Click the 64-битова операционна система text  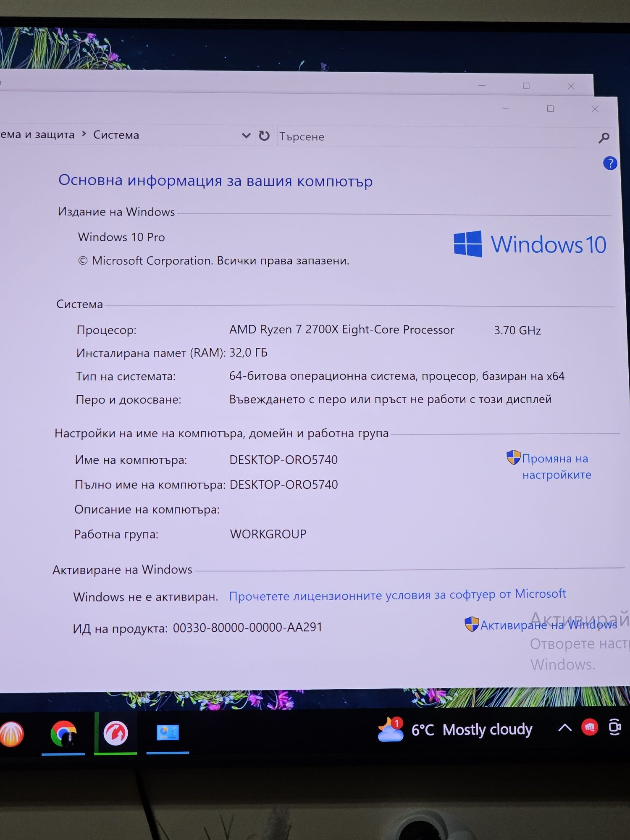(x=396, y=376)
